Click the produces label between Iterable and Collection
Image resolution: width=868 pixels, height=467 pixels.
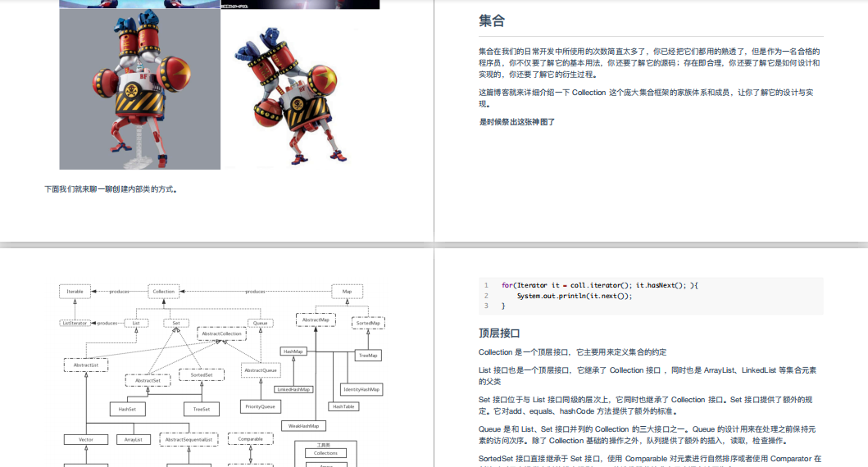[x=119, y=292]
